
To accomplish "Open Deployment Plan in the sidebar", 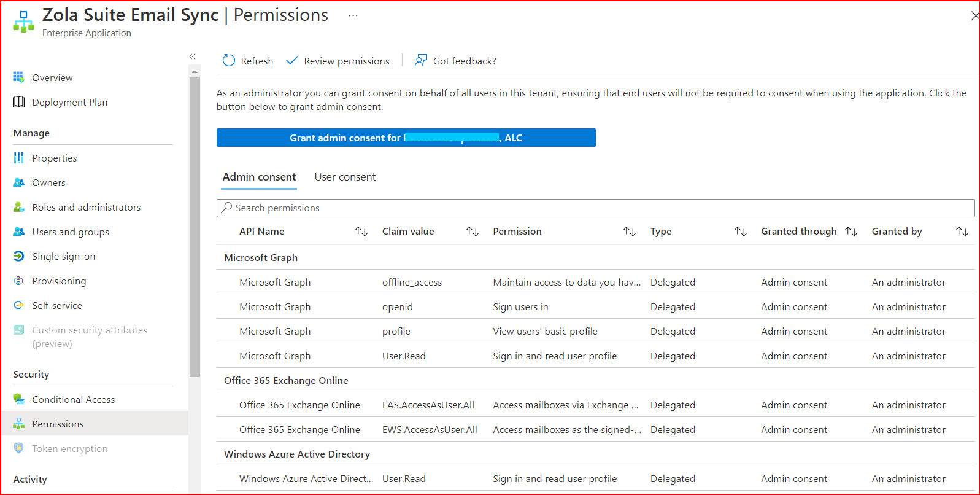I will 70,102.
